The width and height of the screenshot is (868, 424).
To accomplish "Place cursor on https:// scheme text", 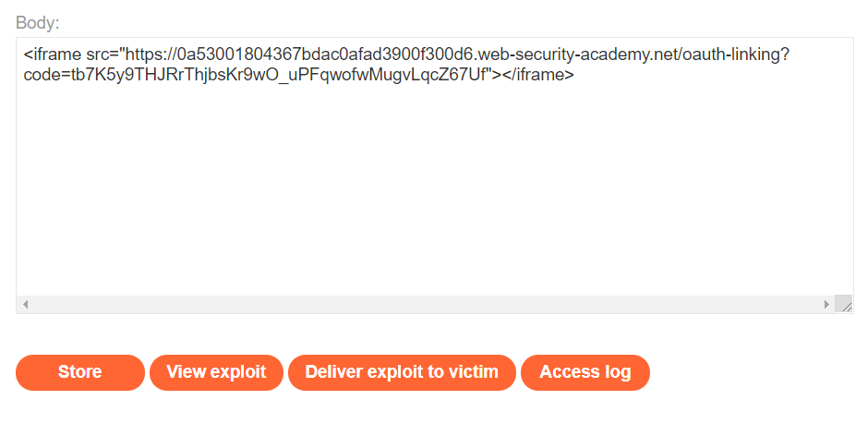I will point(151,55).
